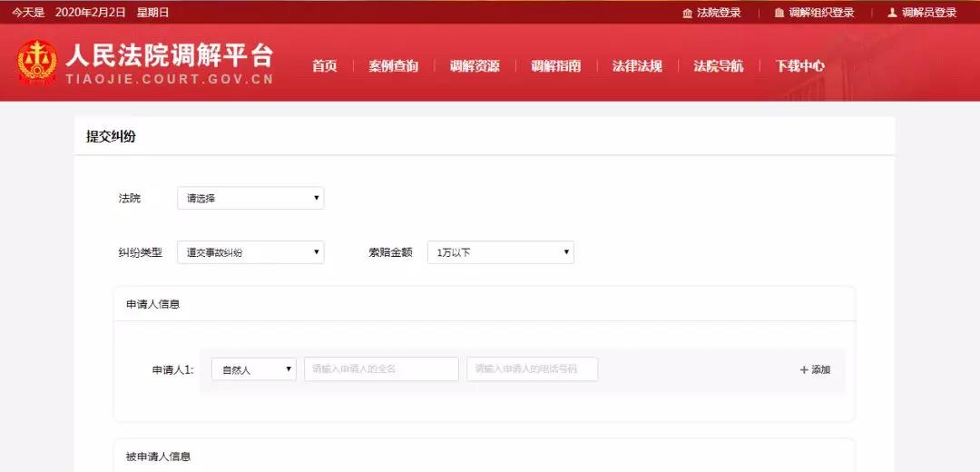Open the 自然人 applicant type dropdown

(x=253, y=369)
